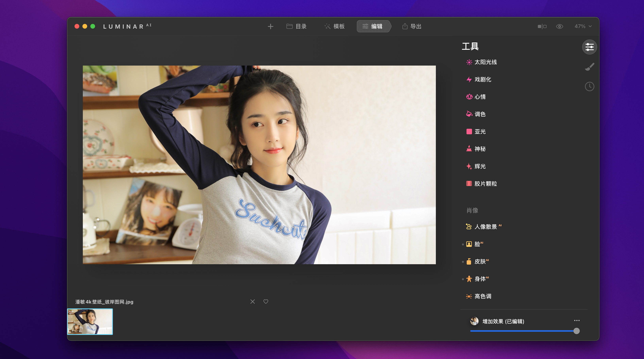Toggle before/after compare view icon
This screenshot has height=359, width=644.
542,26
